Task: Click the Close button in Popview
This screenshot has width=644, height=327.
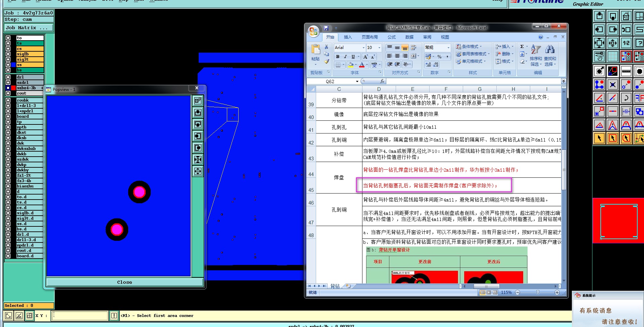Action: [125, 282]
